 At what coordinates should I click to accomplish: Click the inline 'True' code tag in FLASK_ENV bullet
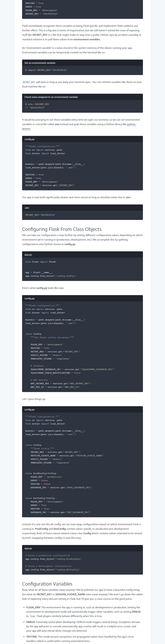(x=32, y=616)
